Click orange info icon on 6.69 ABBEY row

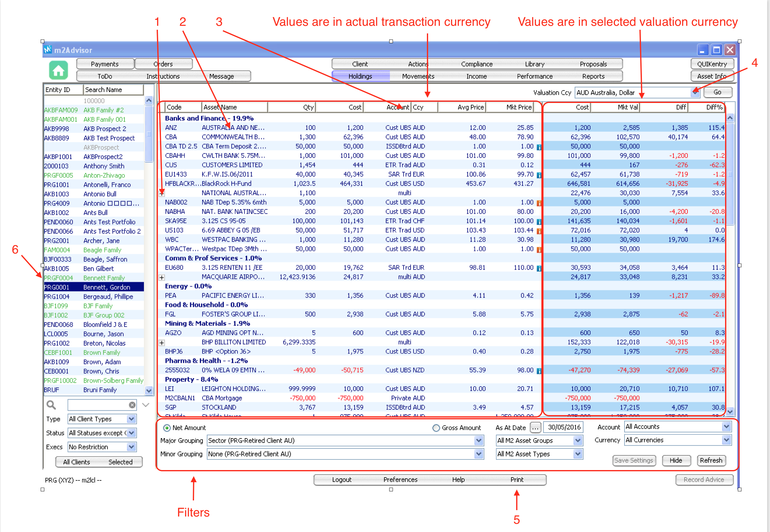pos(539,231)
